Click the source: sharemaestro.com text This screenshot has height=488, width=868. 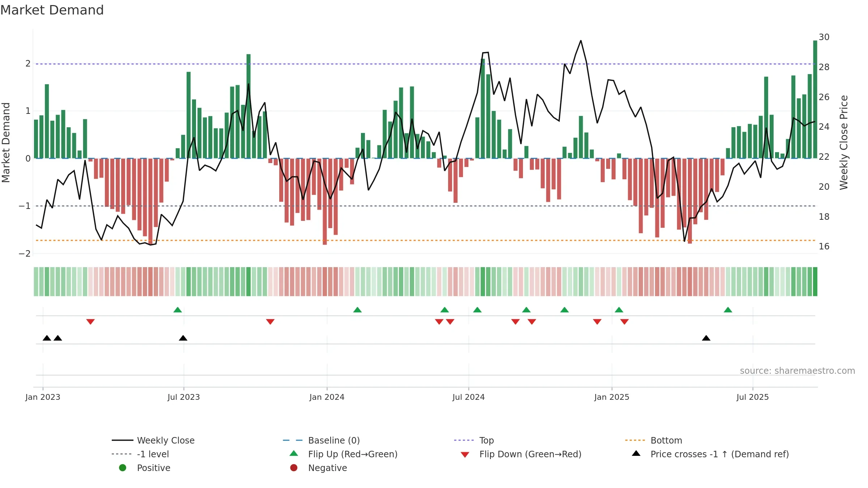[x=797, y=371]
